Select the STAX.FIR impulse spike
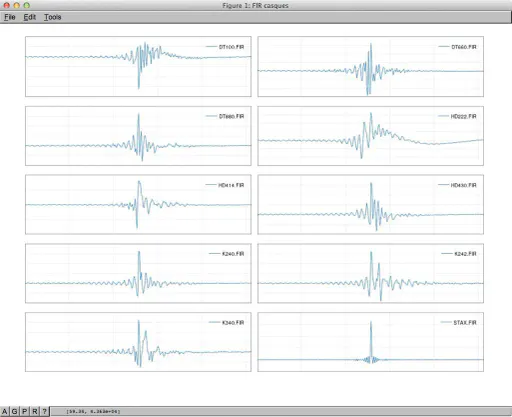Screen dimensions: 512x417 tap(371, 340)
